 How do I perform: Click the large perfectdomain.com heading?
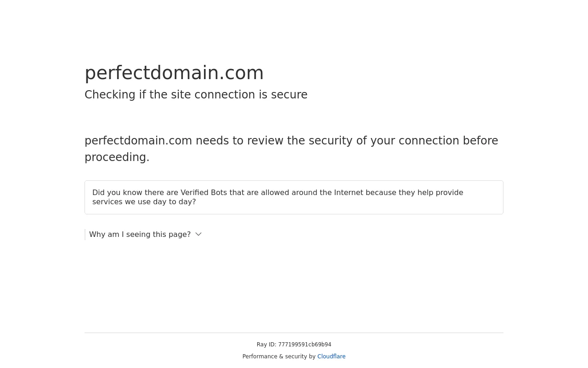(x=174, y=73)
